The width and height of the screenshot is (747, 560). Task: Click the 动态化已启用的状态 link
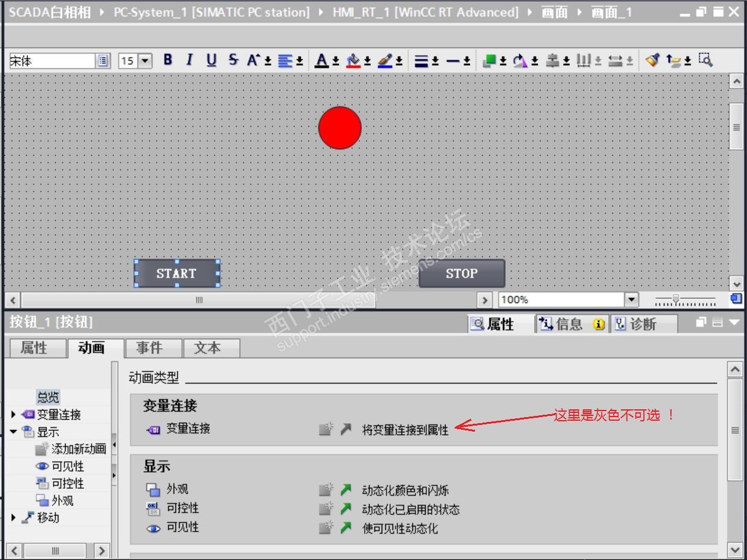click(411, 510)
